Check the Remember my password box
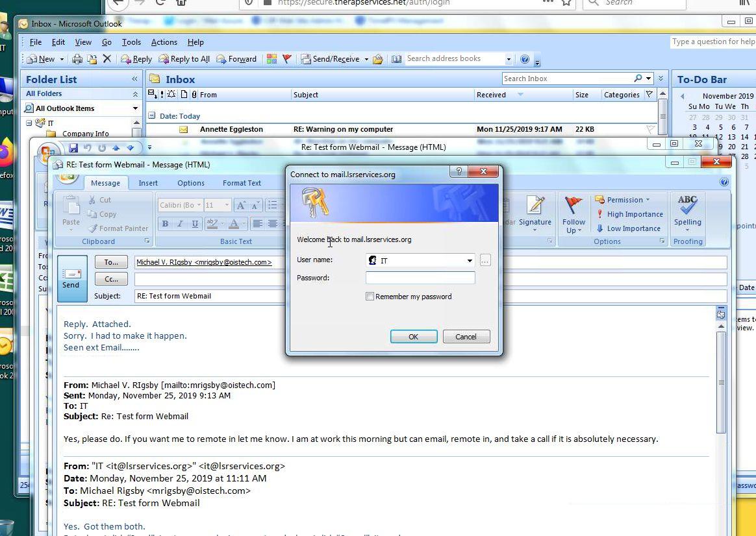Viewport: 756px width, 536px height. click(370, 297)
